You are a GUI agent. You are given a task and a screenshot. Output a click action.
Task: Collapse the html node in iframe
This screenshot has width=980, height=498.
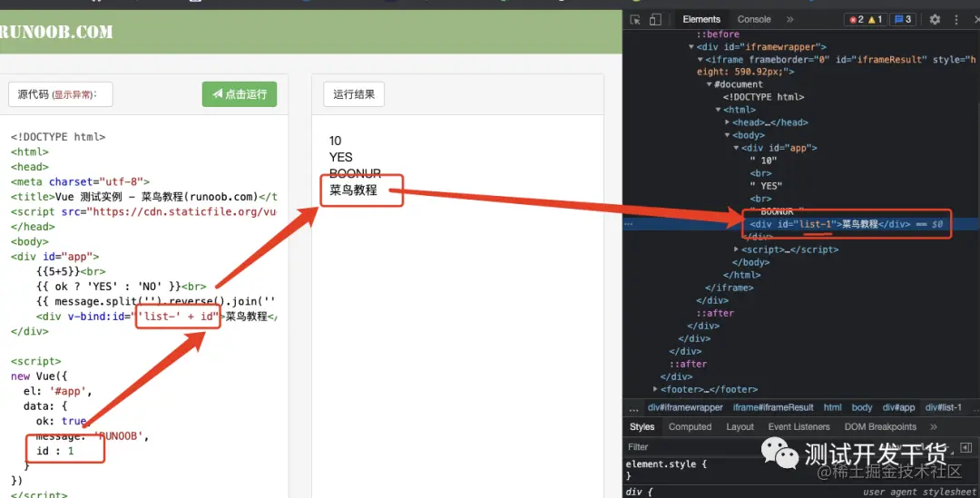pos(718,110)
